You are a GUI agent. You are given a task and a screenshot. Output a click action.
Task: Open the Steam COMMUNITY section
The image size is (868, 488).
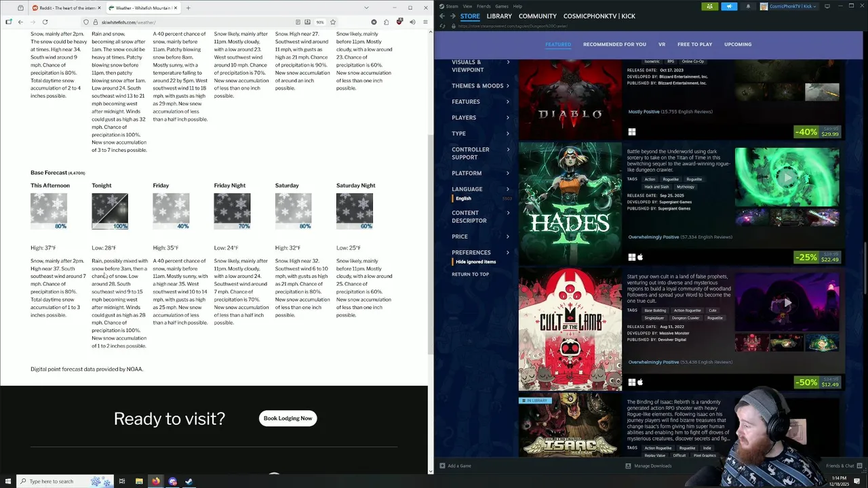point(538,16)
